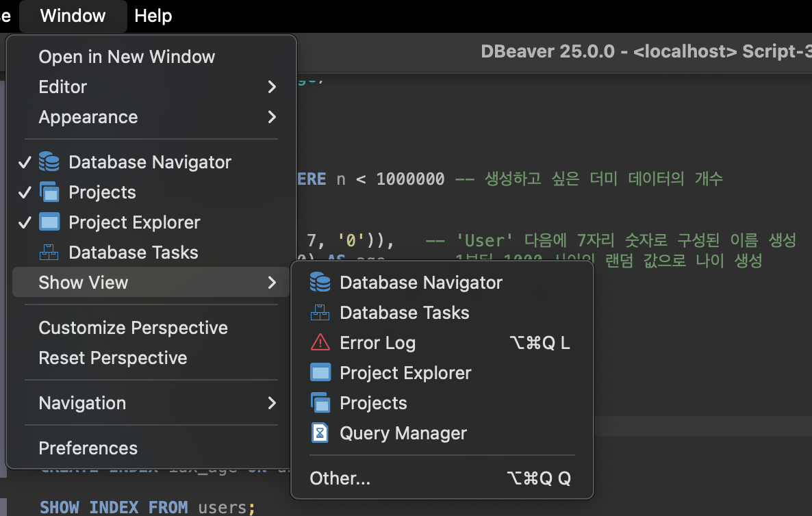Expand the Show View submenu arrow

[272, 282]
